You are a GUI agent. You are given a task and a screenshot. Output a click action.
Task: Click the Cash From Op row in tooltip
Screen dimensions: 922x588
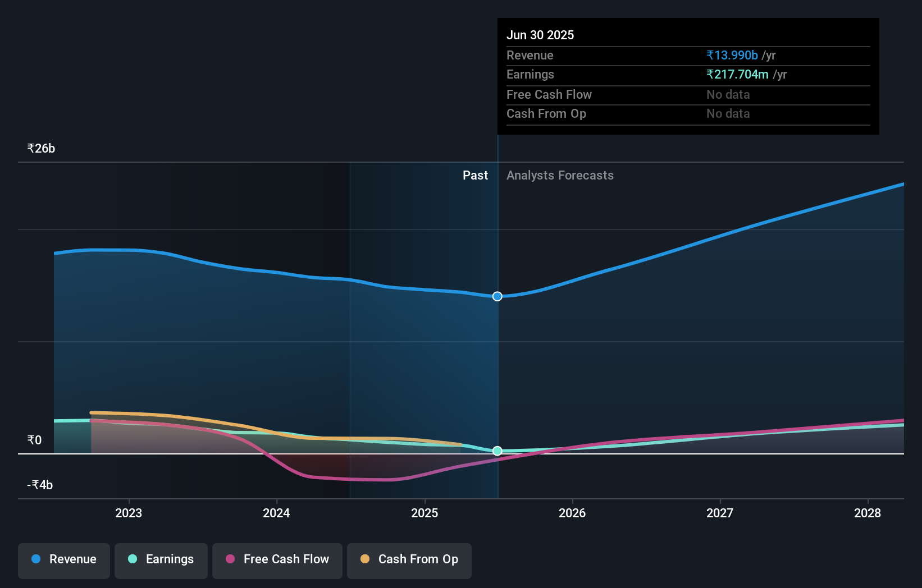tap(688, 114)
